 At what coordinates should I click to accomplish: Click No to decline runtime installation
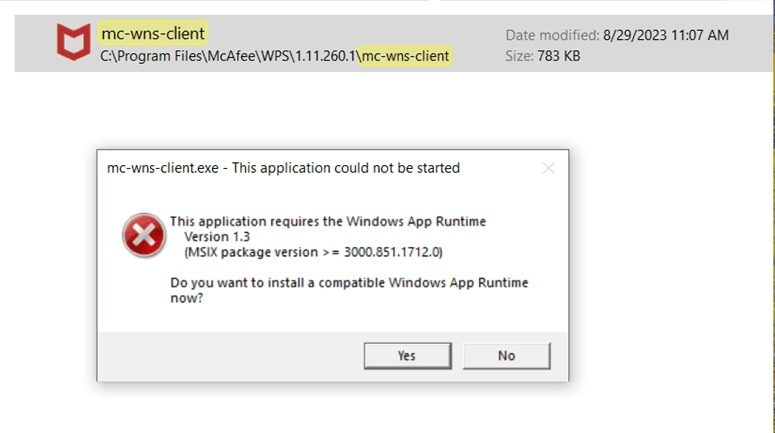[x=507, y=356]
